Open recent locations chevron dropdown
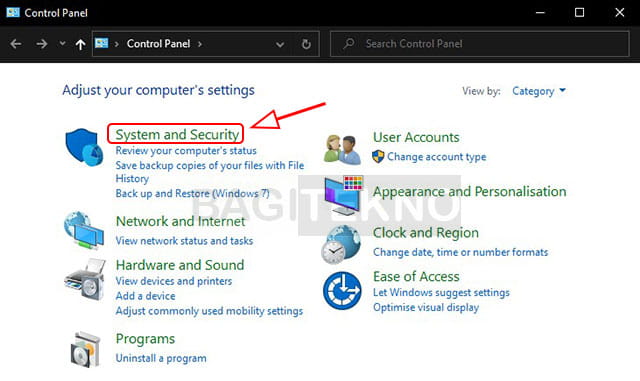The height and width of the screenshot is (381, 640). point(62,43)
